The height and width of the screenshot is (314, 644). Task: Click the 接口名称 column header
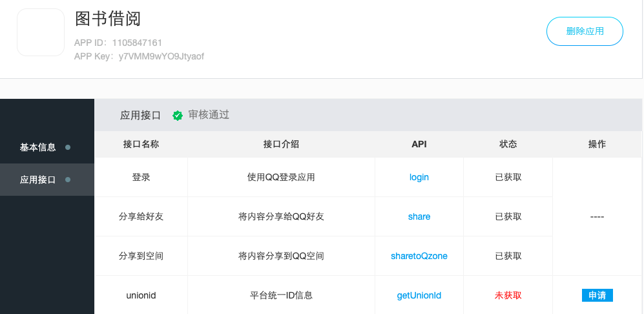[141, 144]
